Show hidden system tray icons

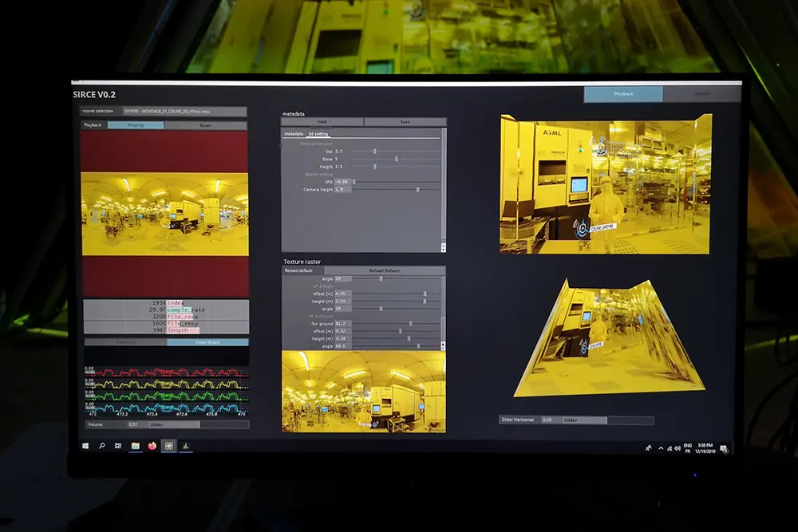(x=661, y=448)
